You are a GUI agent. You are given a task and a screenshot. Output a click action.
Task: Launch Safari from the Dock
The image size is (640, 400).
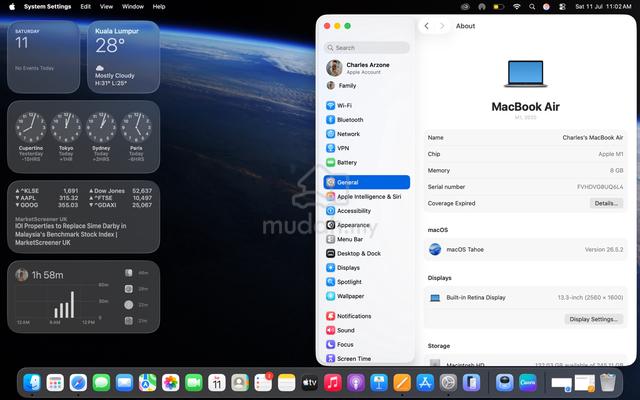(x=78, y=383)
